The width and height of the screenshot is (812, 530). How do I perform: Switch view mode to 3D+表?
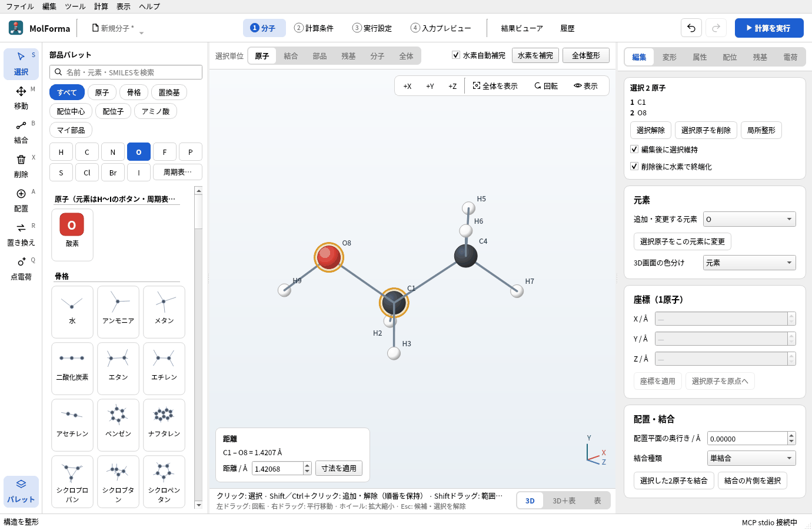click(564, 501)
